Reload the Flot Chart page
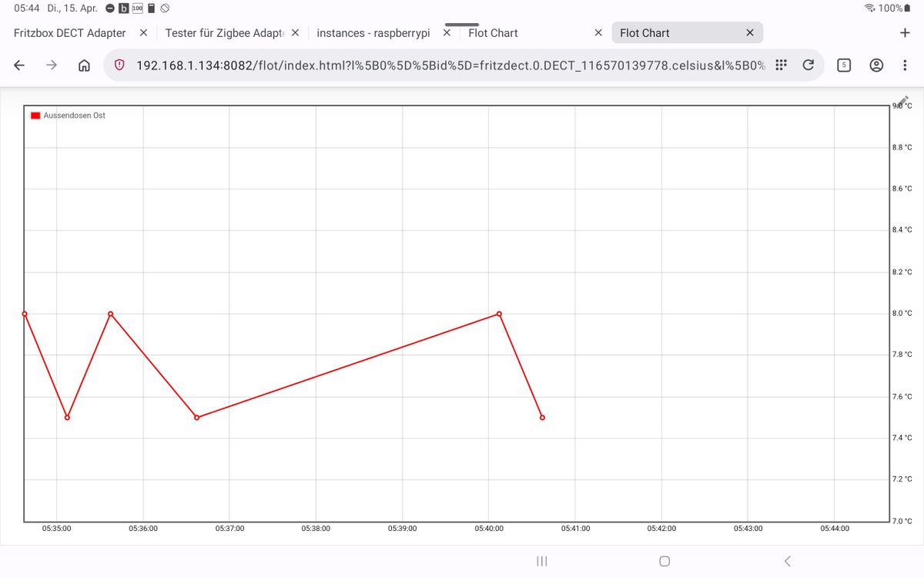Screen dimensions: 924x578 (x=808, y=66)
